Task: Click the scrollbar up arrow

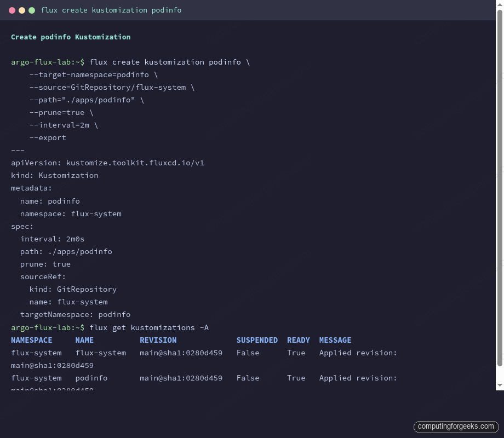Action: (x=500, y=4)
